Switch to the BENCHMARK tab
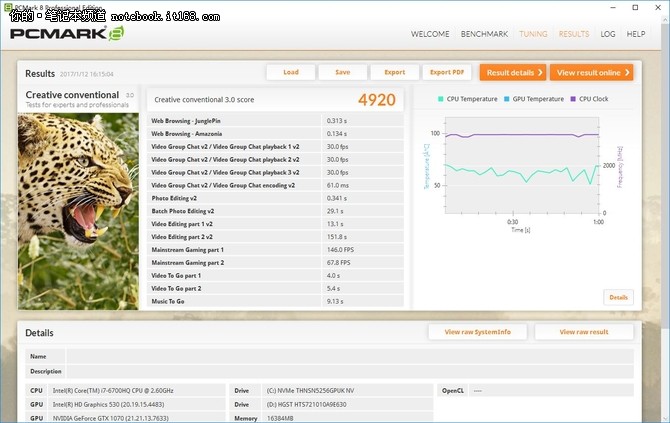The image size is (670, 423). [x=484, y=34]
